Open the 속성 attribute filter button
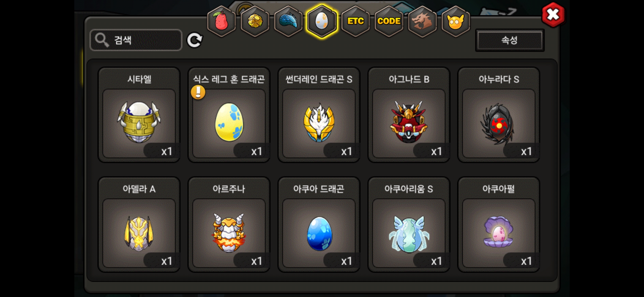This screenshot has height=297, width=644. (510, 40)
